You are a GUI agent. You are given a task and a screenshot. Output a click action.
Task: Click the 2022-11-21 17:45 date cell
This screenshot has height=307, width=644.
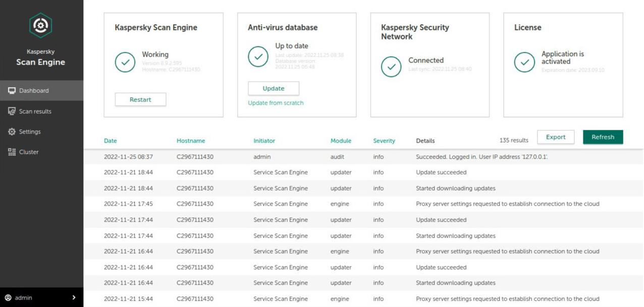128,204
